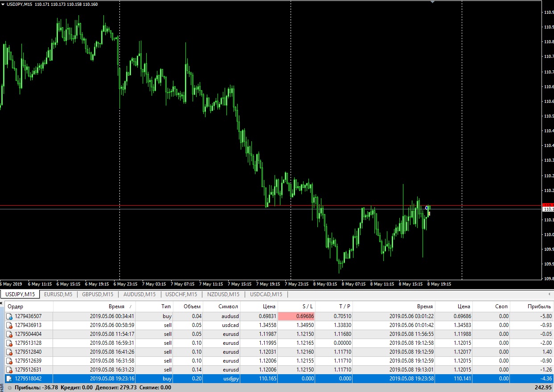Viewport: 554px width, 392px height.
Task: Open the USDJPY,M15 chart title arrow
Action: [x=3, y=4]
